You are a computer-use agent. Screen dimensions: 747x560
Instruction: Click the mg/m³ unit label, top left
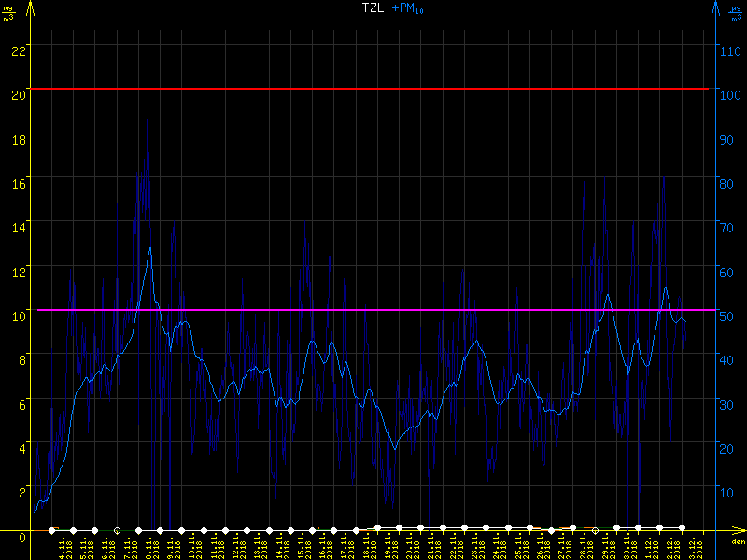[11, 11]
